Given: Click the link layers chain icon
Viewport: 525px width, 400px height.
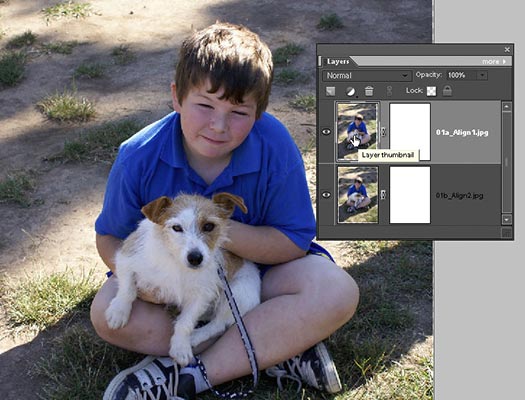Looking at the screenshot, I should click(x=389, y=91).
